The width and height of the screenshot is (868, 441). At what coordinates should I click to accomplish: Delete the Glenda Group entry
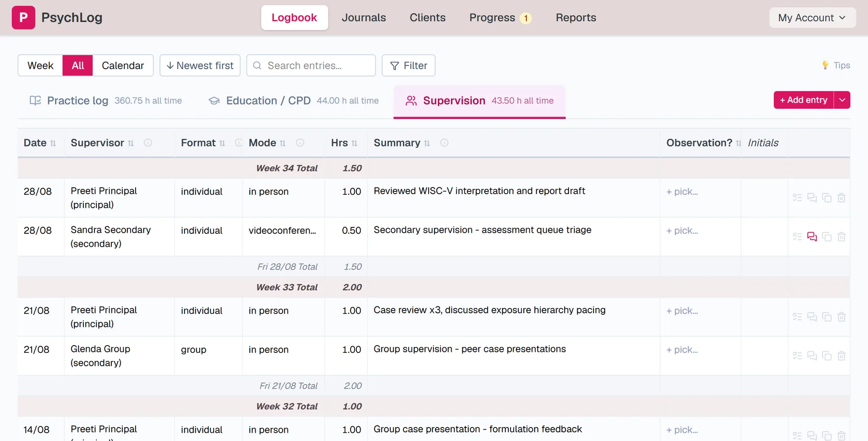point(841,356)
